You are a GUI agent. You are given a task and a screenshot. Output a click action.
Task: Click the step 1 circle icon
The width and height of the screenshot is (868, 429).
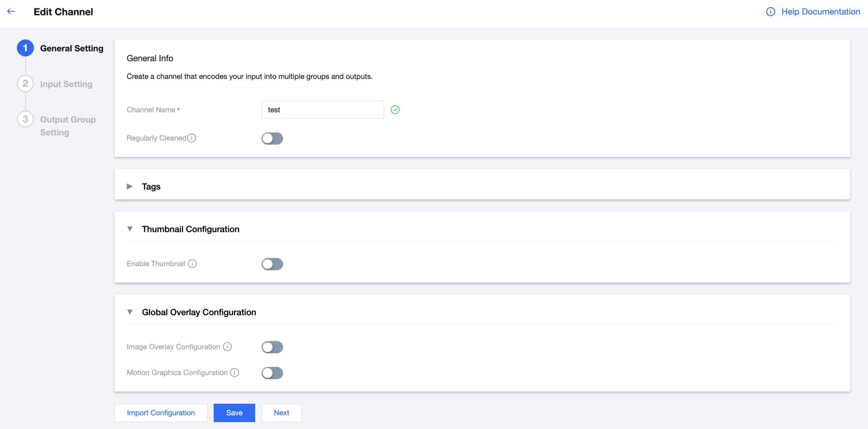[x=25, y=48]
